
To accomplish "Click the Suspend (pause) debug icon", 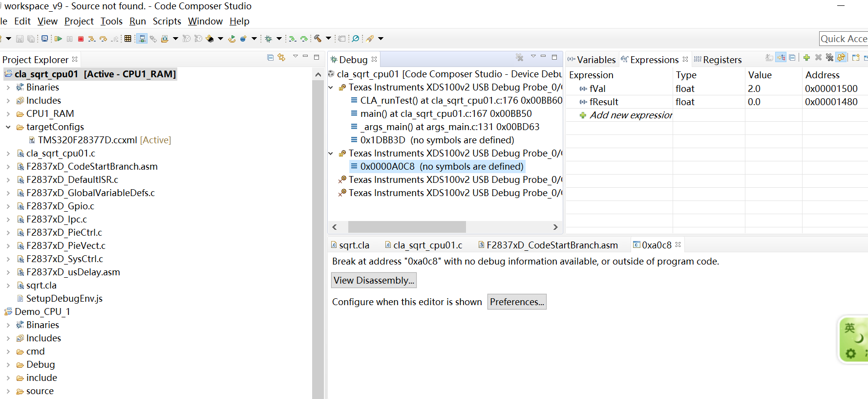I will pos(69,39).
